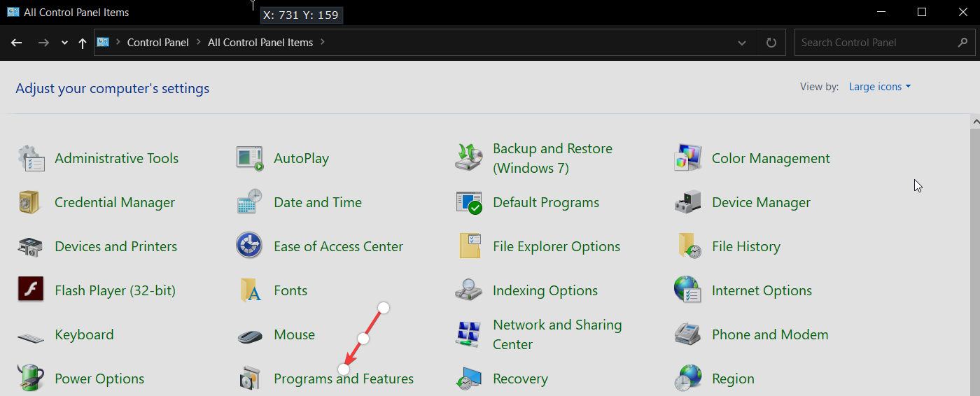Open the Credential Manager link
This screenshot has height=396, width=980.
tap(115, 202)
